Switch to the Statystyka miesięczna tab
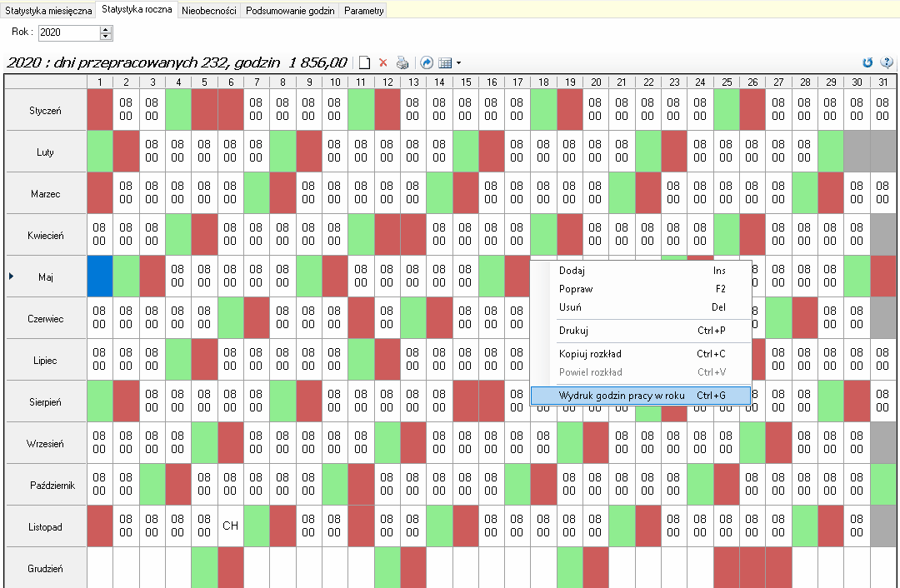Screen dimensions: 900x588 48,10
